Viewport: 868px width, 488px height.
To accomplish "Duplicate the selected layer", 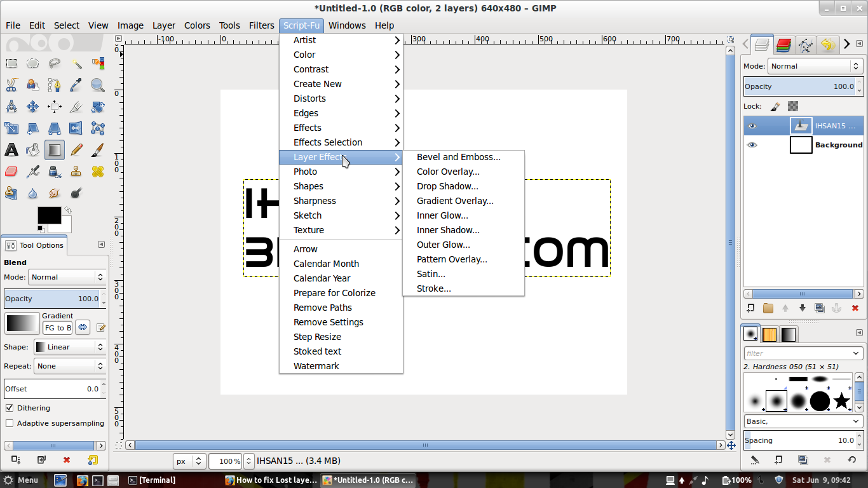I will 820,308.
